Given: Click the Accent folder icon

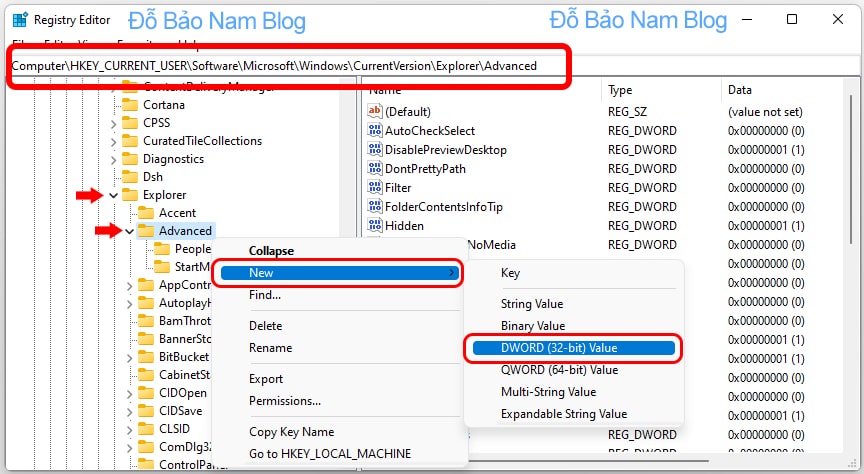Looking at the screenshot, I should pyautogui.click(x=146, y=213).
